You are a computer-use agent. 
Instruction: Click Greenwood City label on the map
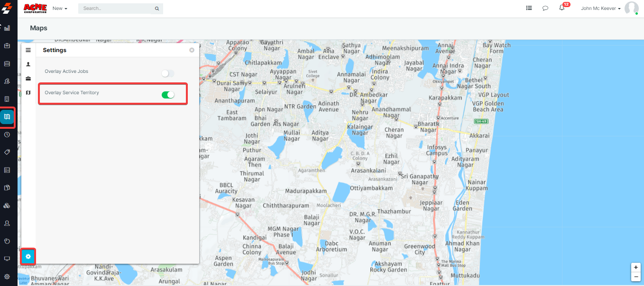pyautogui.click(x=420, y=250)
